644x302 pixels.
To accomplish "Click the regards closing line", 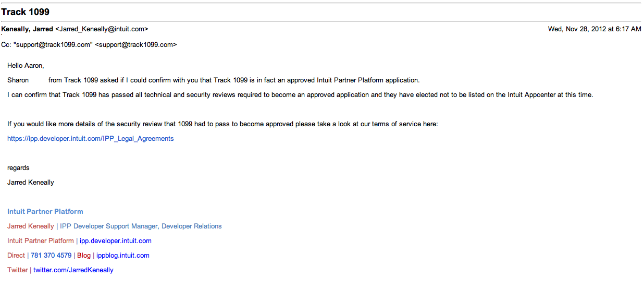I will point(18,168).
